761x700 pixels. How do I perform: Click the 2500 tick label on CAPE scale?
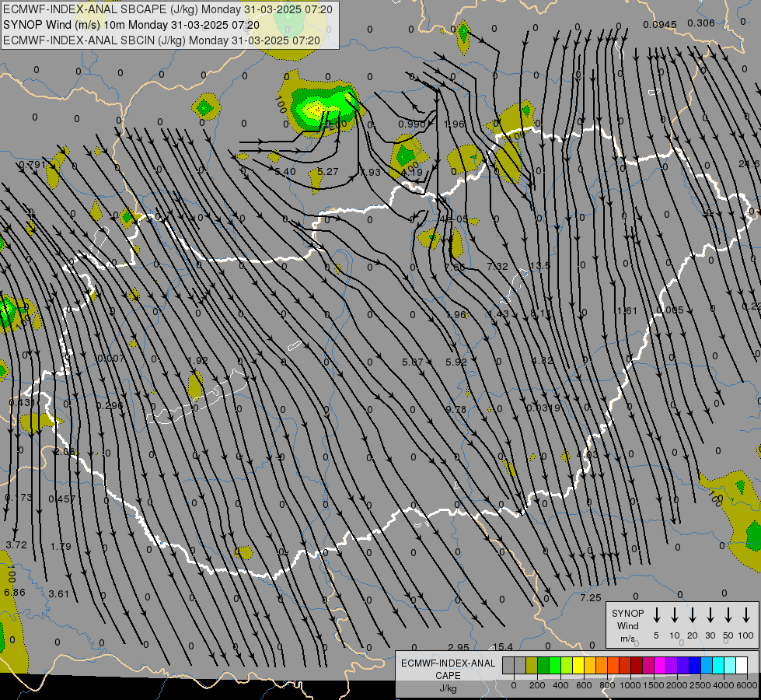click(x=700, y=685)
